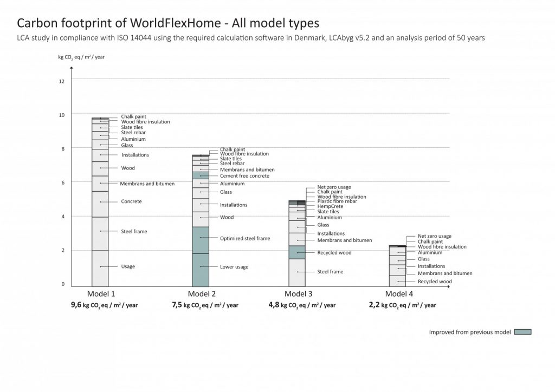Click the y-axis tick value 12
Screen dimensions: 555x392
pos(62,81)
